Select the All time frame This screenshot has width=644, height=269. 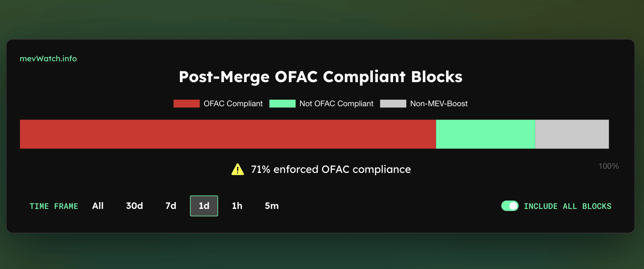[x=98, y=206]
